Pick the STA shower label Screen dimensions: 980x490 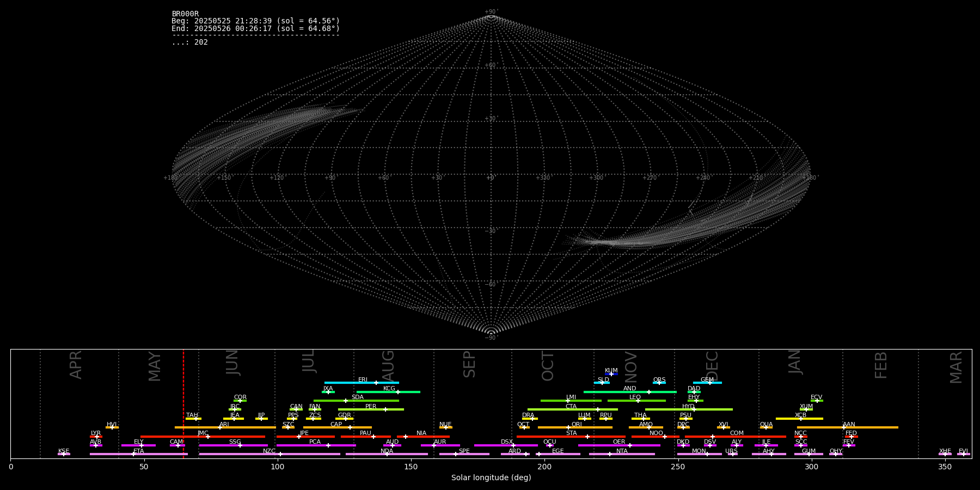click(x=571, y=433)
